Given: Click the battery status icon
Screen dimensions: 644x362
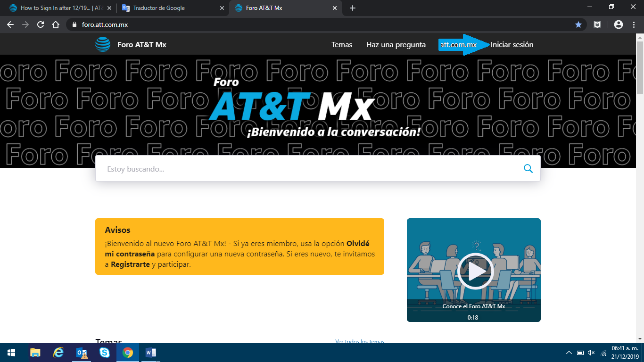Looking at the screenshot, I should (580, 353).
